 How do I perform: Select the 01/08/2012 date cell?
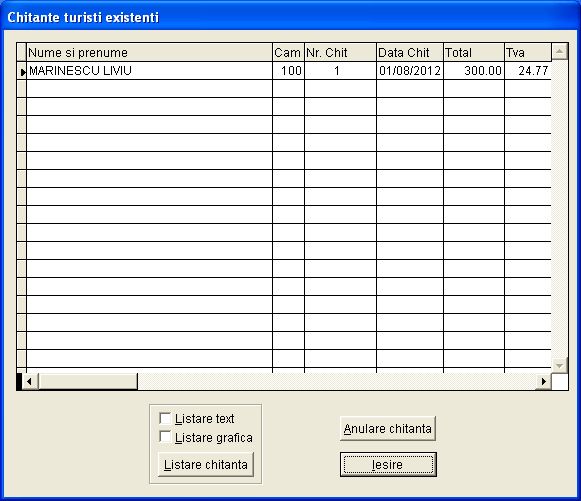click(410, 70)
